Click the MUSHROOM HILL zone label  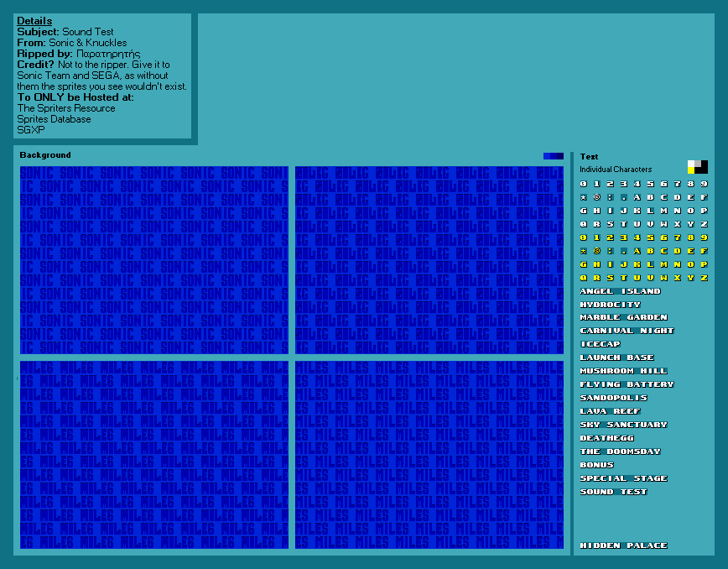tap(624, 371)
